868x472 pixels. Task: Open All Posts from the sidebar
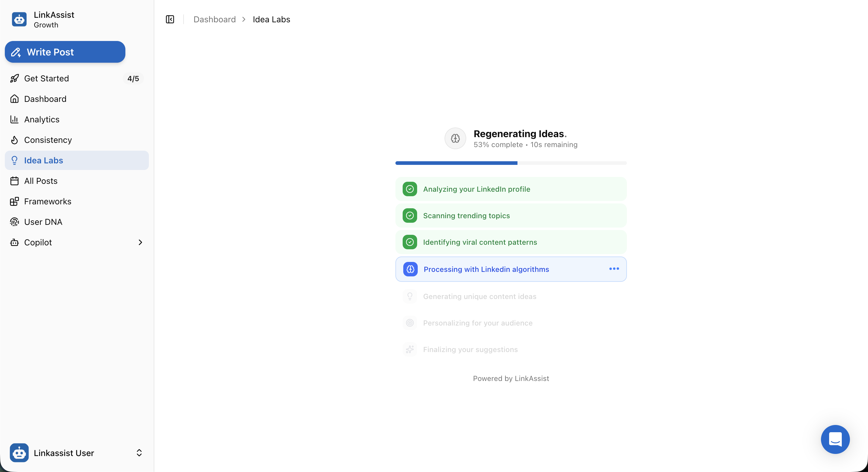[x=77, y=181]
